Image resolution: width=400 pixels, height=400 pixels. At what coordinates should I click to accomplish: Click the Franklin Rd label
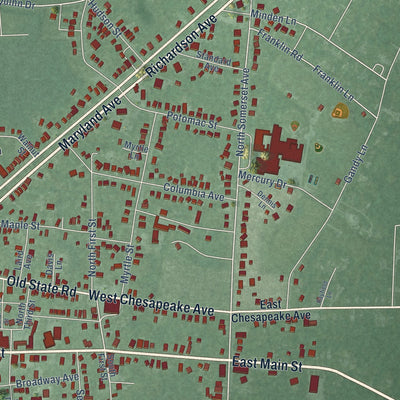(280, 45)
